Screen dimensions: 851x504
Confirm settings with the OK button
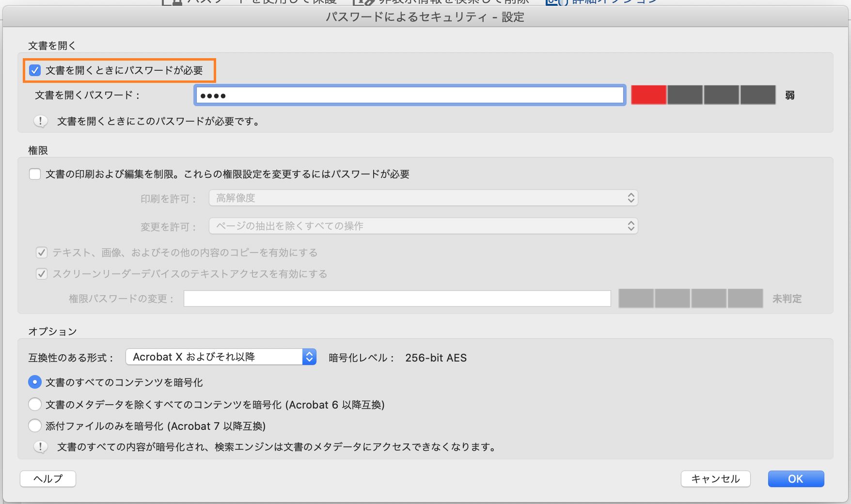tap(795, 479)
